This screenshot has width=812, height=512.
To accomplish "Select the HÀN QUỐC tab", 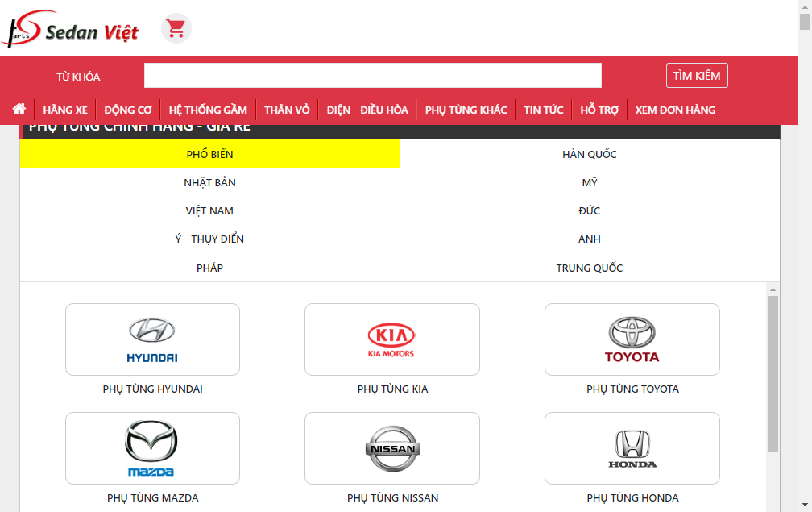I will point(590,154).
